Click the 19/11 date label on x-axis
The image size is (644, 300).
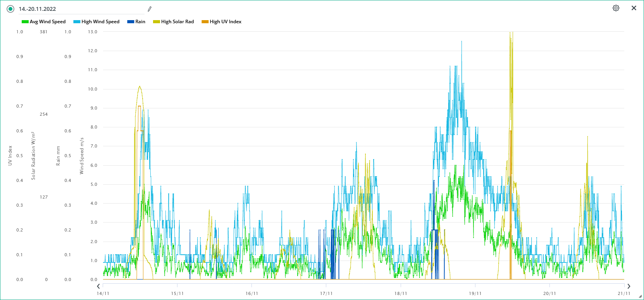click(x=475, y=293)
